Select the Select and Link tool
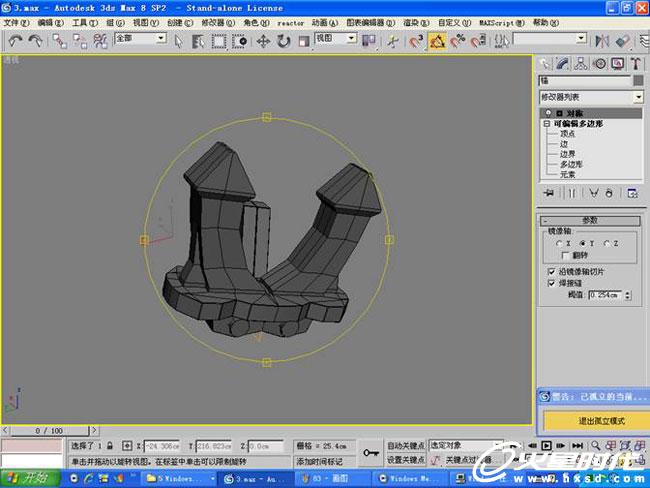This screenshot has width=650, height=488. click(x=59, y=41)
